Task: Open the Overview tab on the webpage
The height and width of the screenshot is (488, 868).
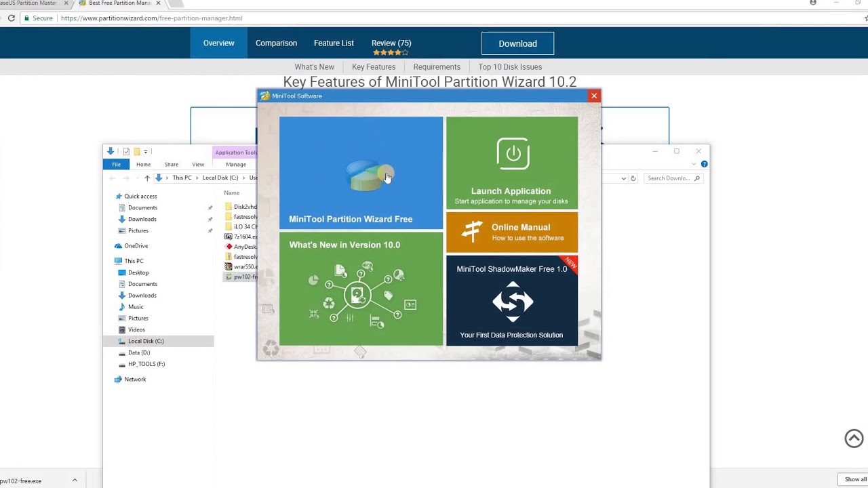Action: (x=218, y=43)
